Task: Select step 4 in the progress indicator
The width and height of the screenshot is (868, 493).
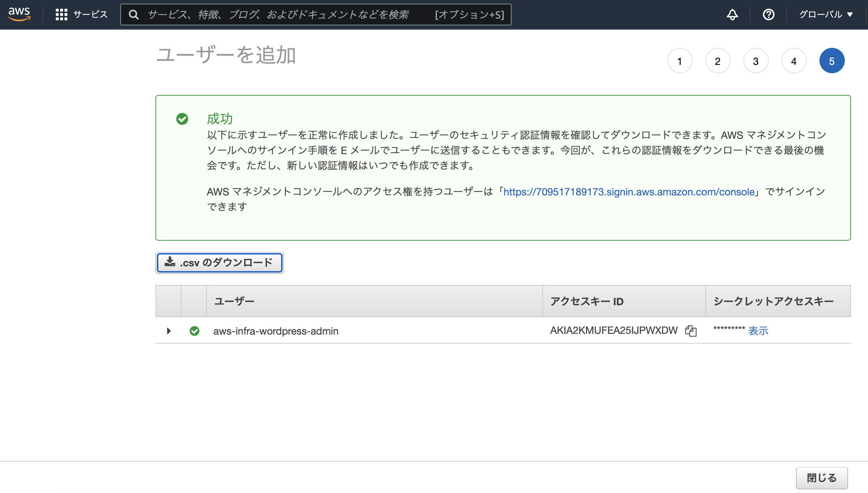Action: click(794, 61)
